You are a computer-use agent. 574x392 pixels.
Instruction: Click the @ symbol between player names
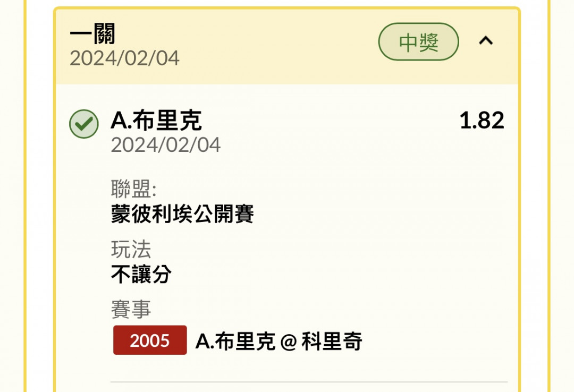tap(289, 342)
